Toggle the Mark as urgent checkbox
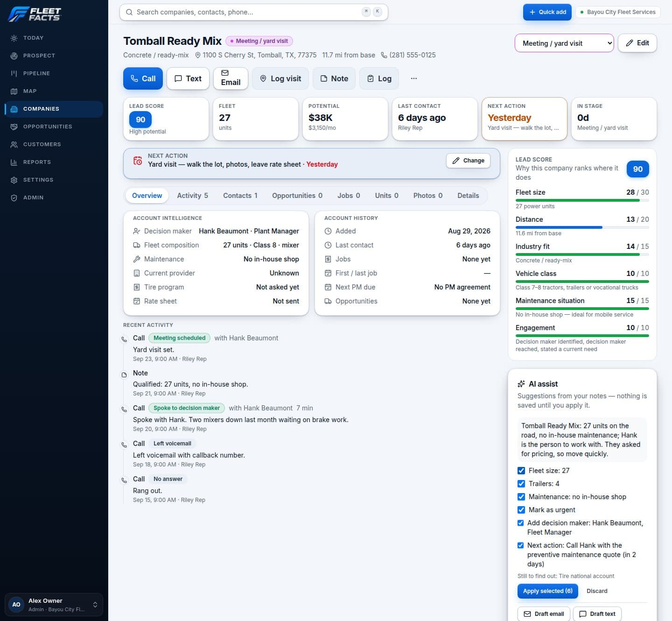 521,510
